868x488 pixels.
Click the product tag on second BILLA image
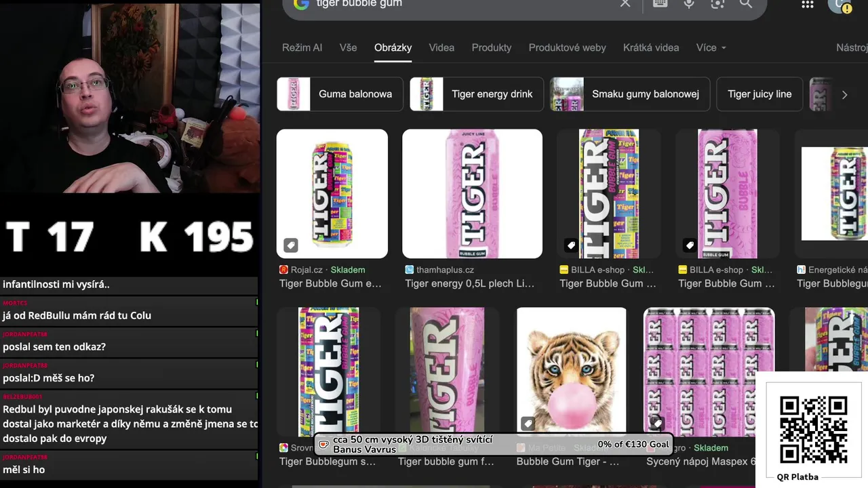click(x=690, y=245)
